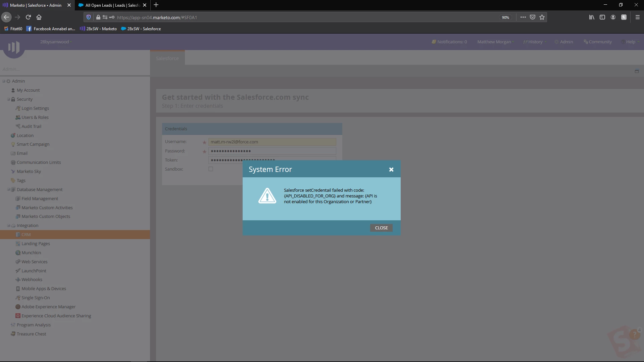Click the Admin search field
This screenshot has height=362, width=644.
pos(75,69)
